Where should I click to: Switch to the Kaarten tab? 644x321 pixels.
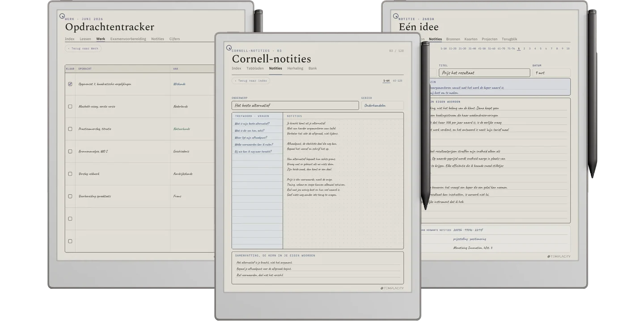471,39
